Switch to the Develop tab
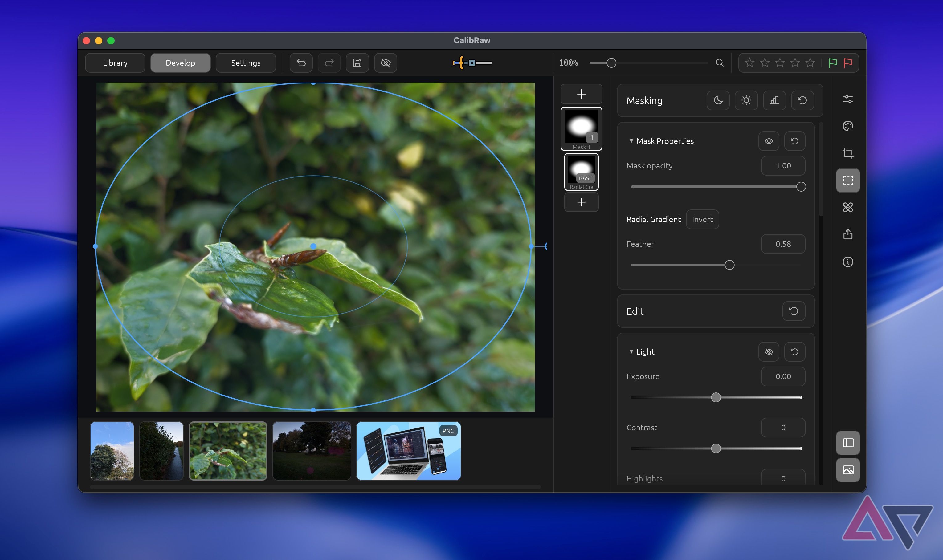943x560 pixels. tap(181, 63)
